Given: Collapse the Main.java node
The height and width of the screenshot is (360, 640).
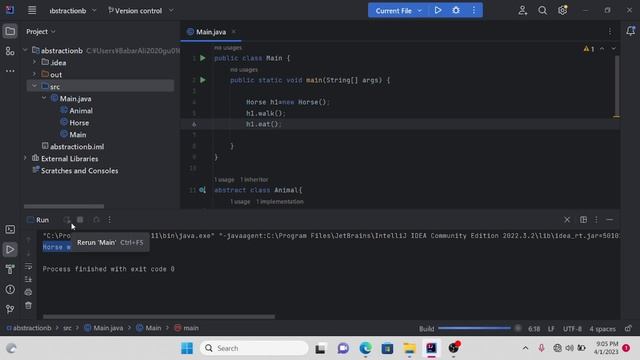Looking at the screenshot, I should click(x=44, y=98).
